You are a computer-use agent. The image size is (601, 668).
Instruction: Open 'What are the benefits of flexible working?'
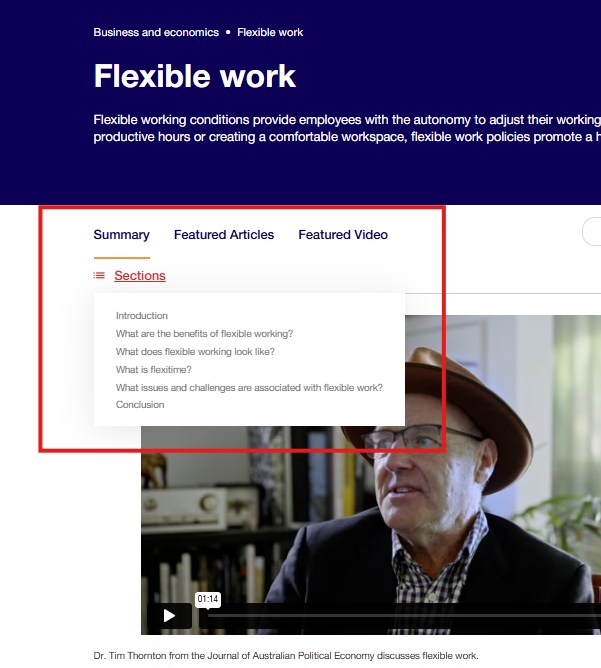click(204, 334)
